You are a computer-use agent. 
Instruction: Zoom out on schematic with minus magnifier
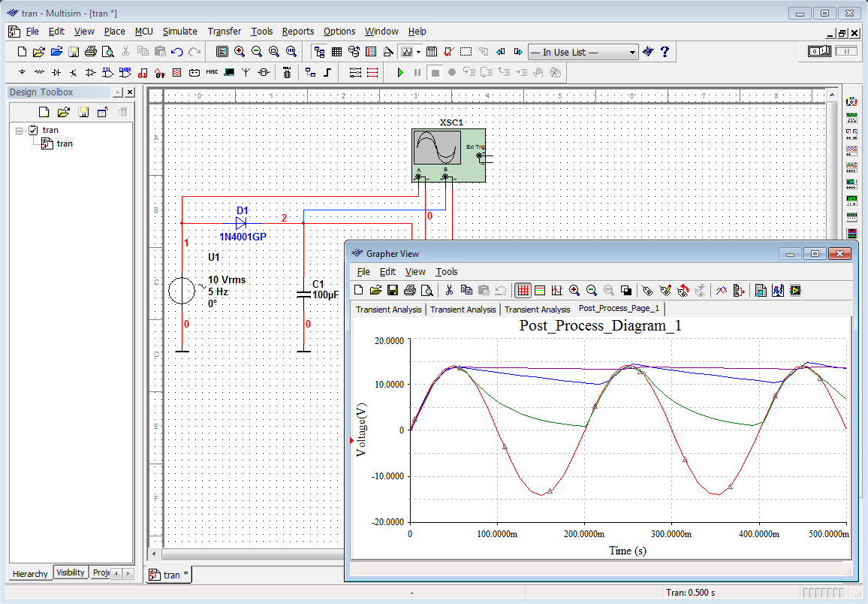(x=256, y=52)
